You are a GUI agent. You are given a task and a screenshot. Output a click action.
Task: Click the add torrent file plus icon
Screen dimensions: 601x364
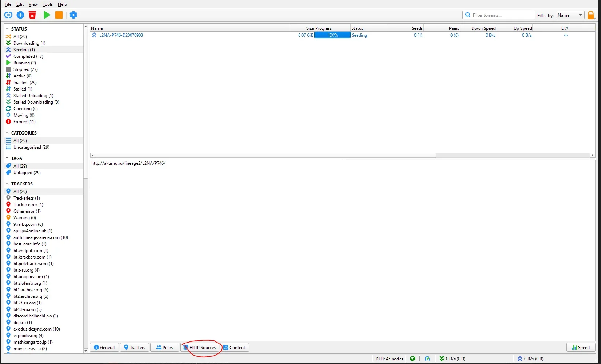point(20,15)
